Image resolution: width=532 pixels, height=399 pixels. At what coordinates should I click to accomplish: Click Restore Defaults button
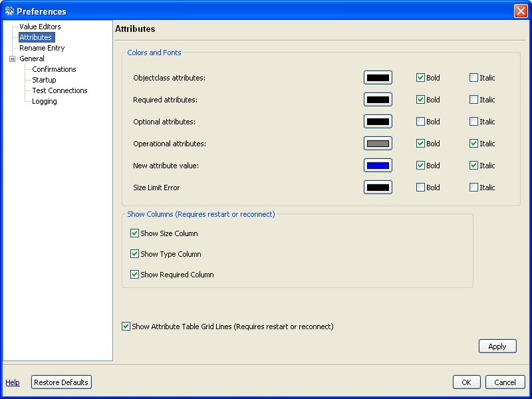coord(61,382)
